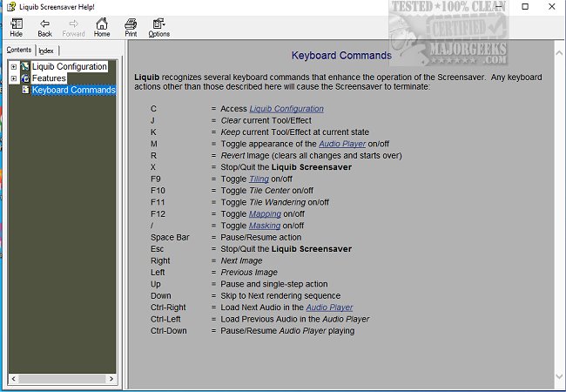Switch to the Contents tab
The width and height of the screenshot is (566, 392).
click(x=19, y=50)
